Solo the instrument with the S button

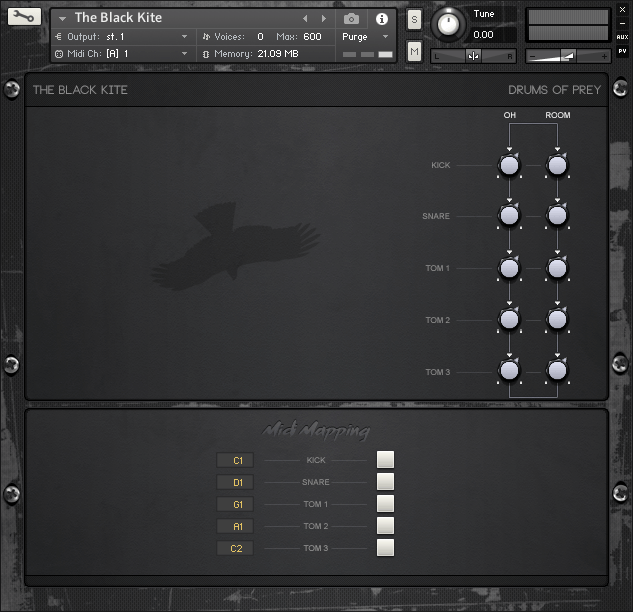tap(414, 20)
